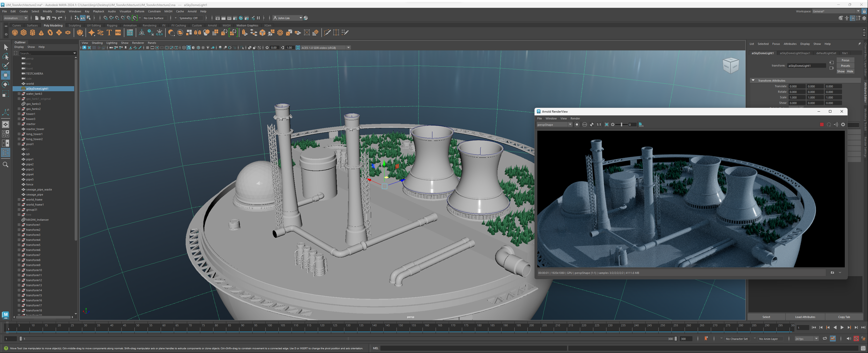Image resolution: width=868 pixels, height=353 pixels.
Task: Toggle the cached playback icon
Action: [833, 339]
